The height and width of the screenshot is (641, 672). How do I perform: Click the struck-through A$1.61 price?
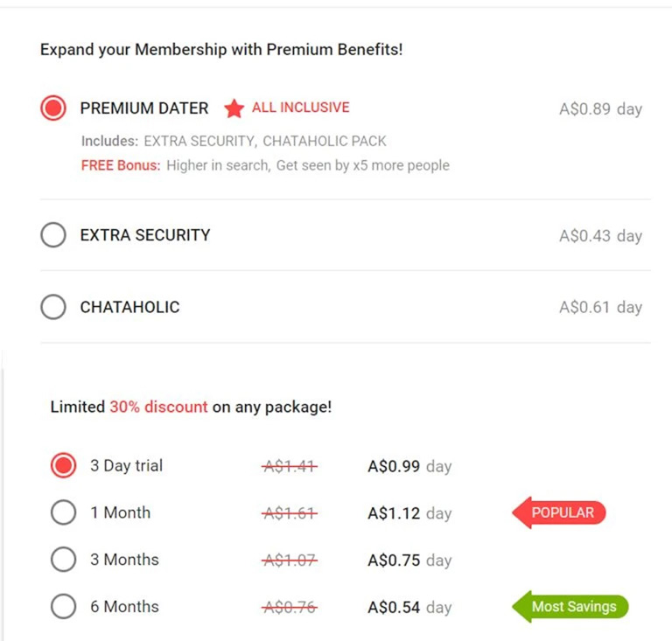coord(290,512)
